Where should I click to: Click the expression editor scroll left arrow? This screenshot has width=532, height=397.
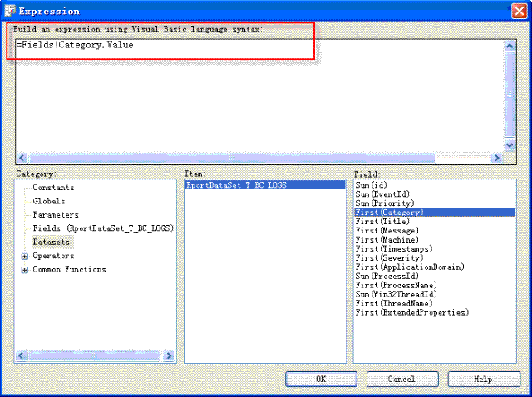pos(22,158)
